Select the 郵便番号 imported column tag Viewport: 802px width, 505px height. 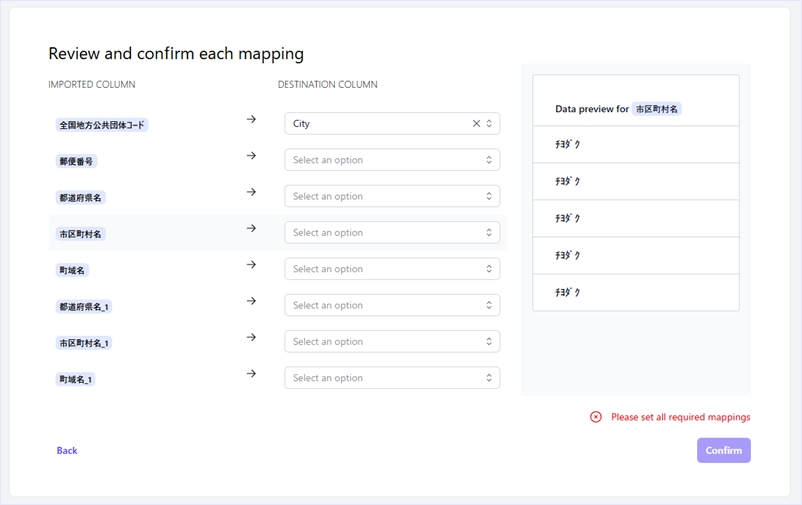coord(77,161)
